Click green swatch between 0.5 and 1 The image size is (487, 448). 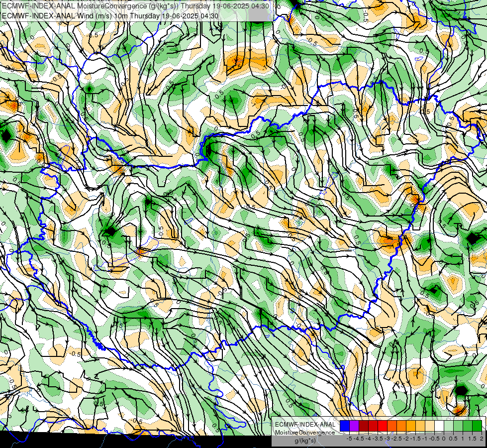[458, 426]
